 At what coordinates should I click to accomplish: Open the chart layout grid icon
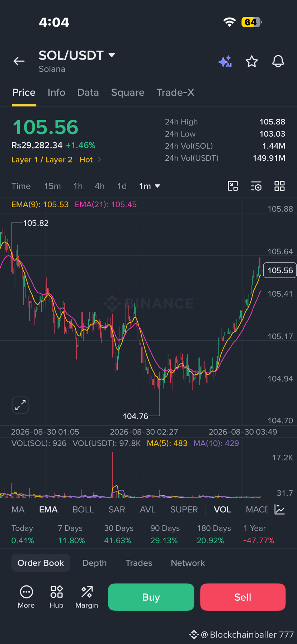point(279,186)
